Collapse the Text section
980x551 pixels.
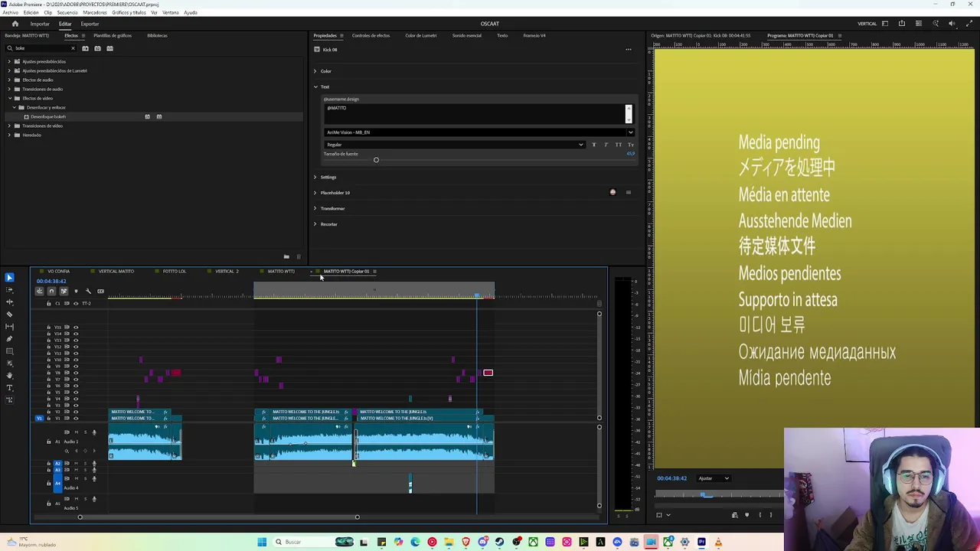point(315,86)
